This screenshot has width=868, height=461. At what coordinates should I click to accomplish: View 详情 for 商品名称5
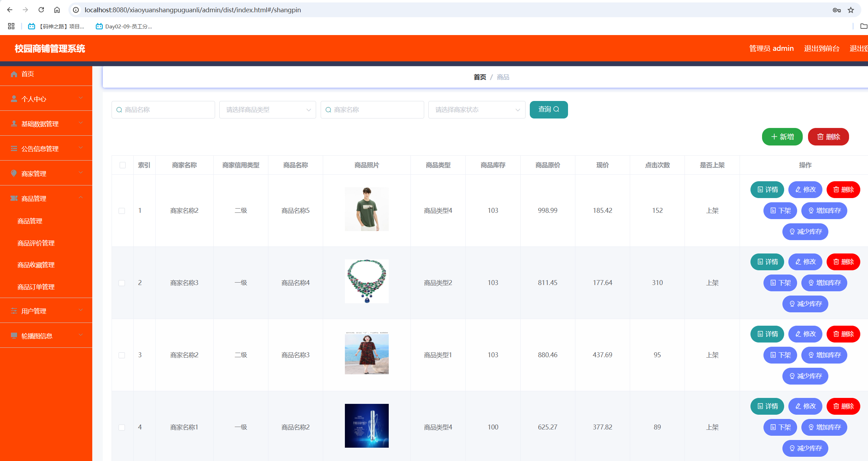coord(767,190)
